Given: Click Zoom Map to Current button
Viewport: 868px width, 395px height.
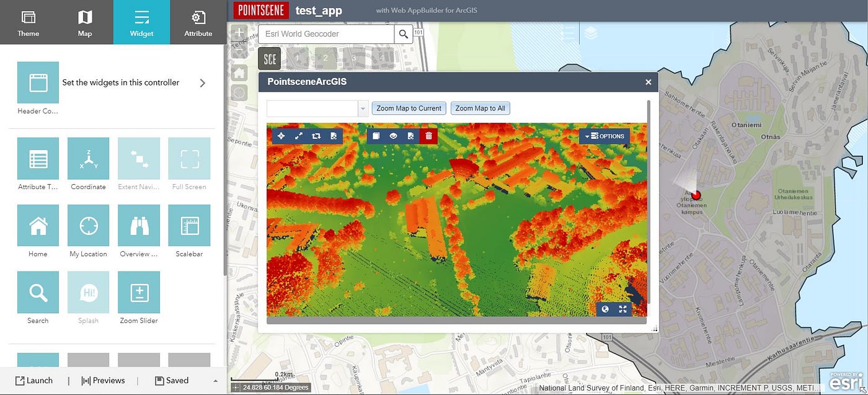Looking at the screenshot, I should tap(409, 109).
